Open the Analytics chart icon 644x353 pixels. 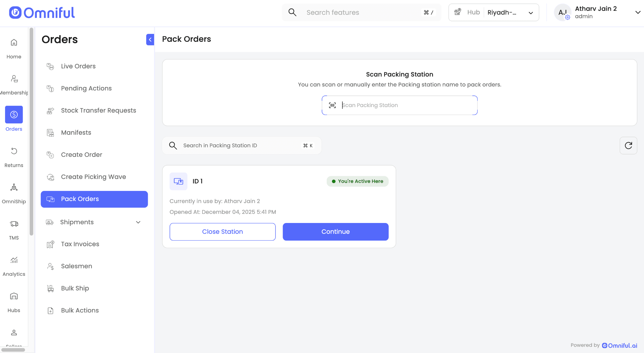pos(14,260)
